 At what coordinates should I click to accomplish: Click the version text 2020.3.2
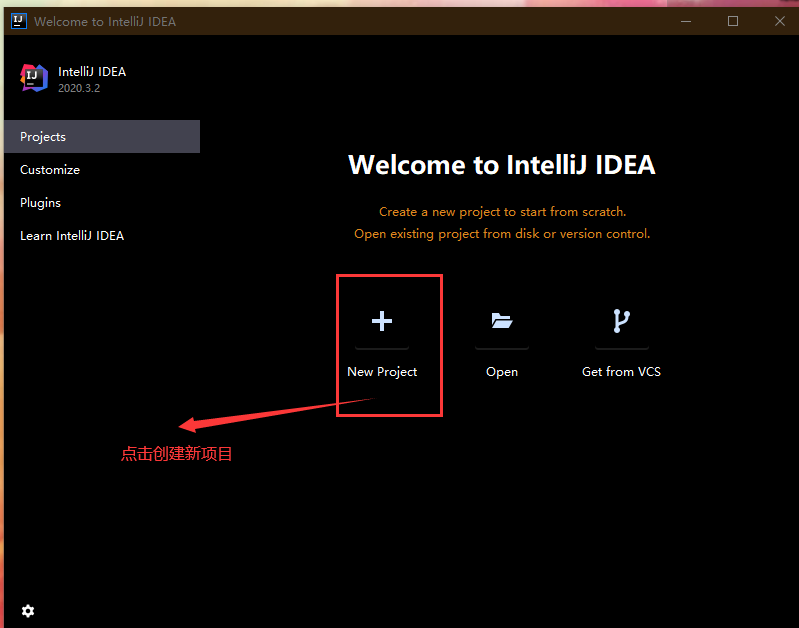coord(79,88)
